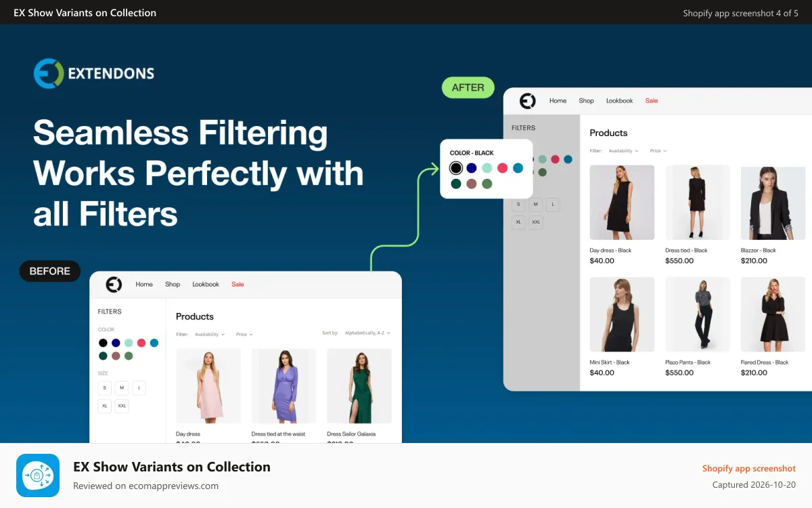The height and width of the screenshot is (508, 812).
Task: Open the pink Day dress product image
Action: point(208,386)
